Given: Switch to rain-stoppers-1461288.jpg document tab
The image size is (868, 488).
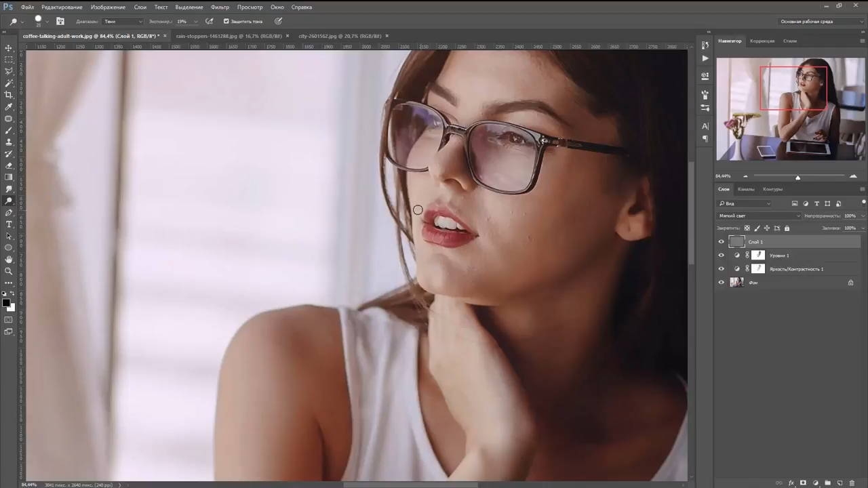Looking at the screenshot, I should coord(228,36).
